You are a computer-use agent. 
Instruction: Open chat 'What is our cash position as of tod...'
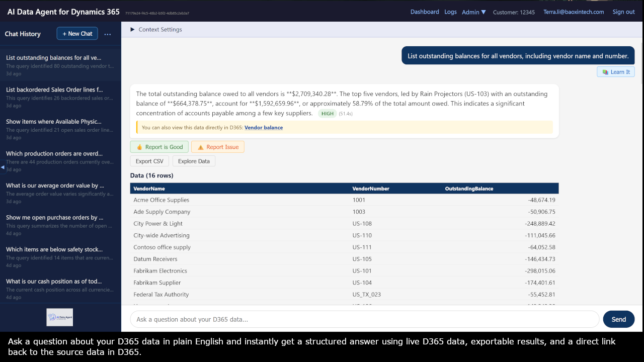pos(60,289)
